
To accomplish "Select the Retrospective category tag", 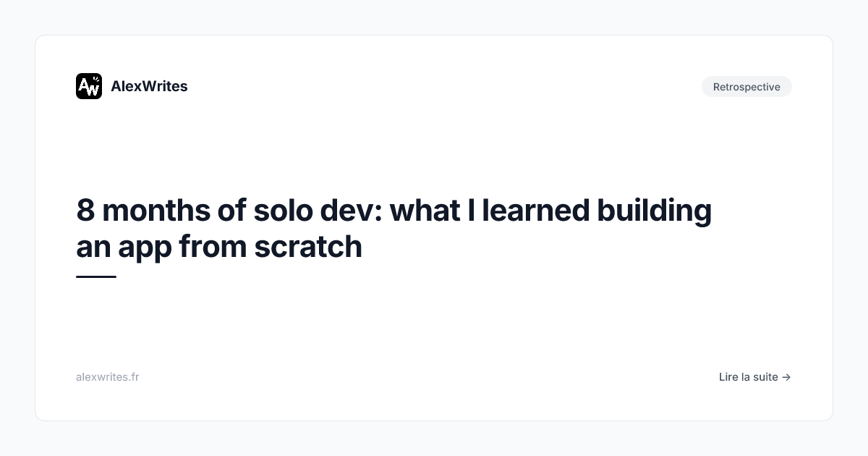I will pyautogui.click(x=746, y=87).
